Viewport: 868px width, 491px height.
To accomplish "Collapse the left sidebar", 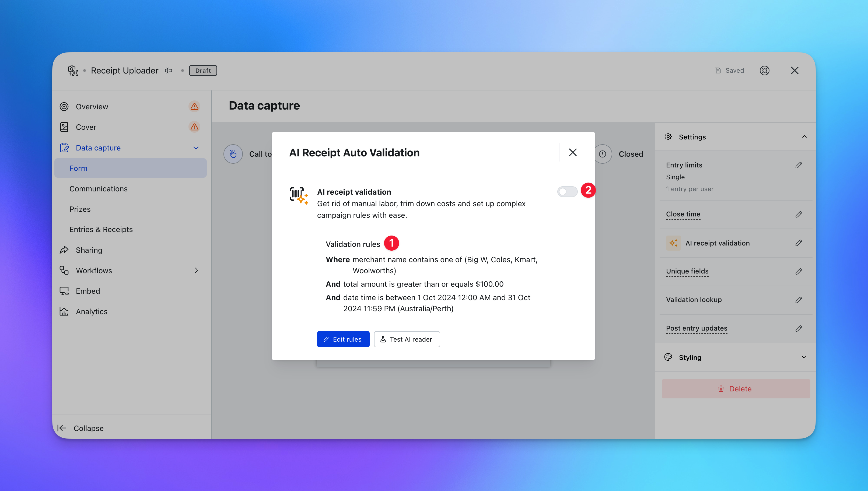I will pyautogui.click(x=81, y=428).
